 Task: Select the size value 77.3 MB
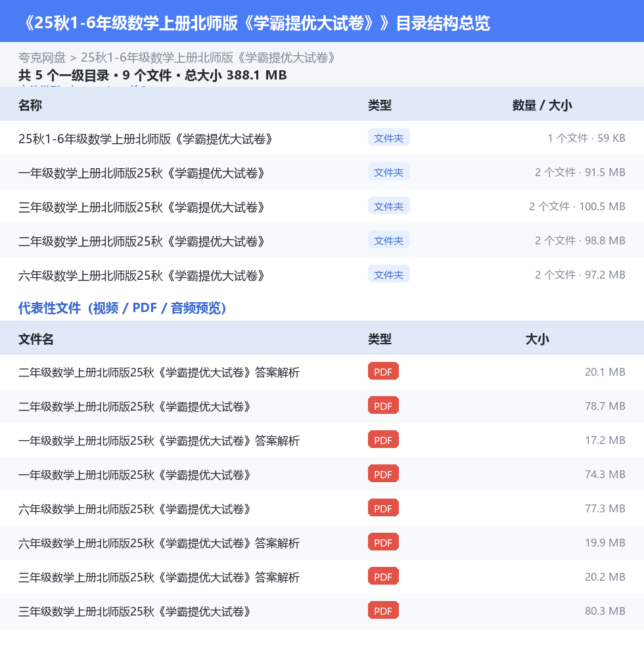point(605,508)
